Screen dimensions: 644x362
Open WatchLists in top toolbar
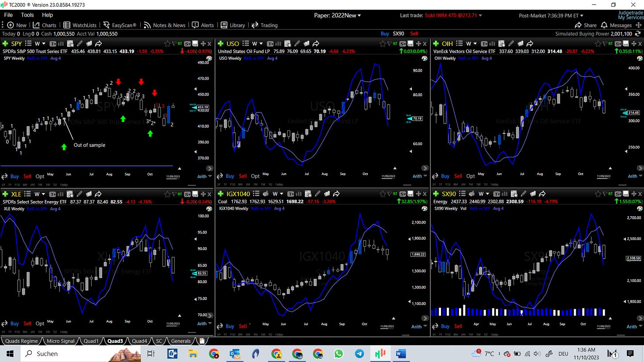(80, 25)
